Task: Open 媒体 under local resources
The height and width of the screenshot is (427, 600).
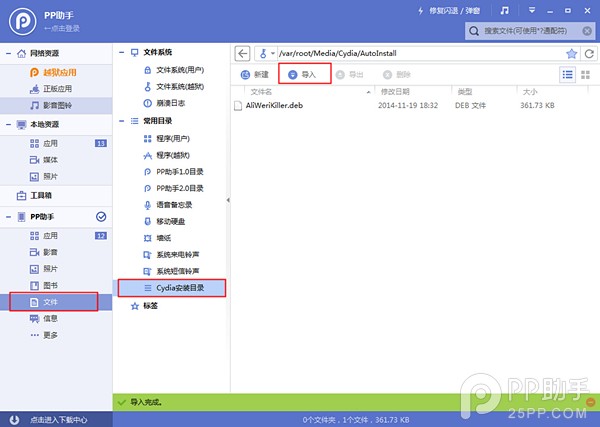Action: coord(44,160)
